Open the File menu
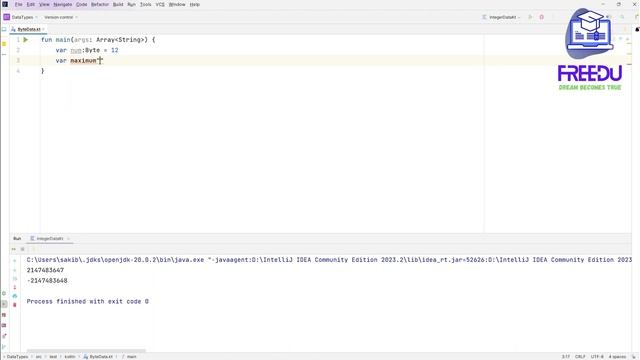 coord(19,4)
